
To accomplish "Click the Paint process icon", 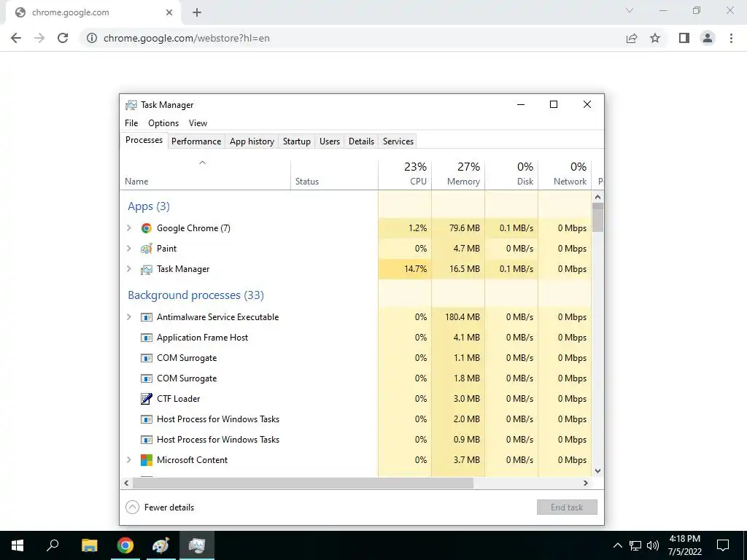I will (146, 249).
